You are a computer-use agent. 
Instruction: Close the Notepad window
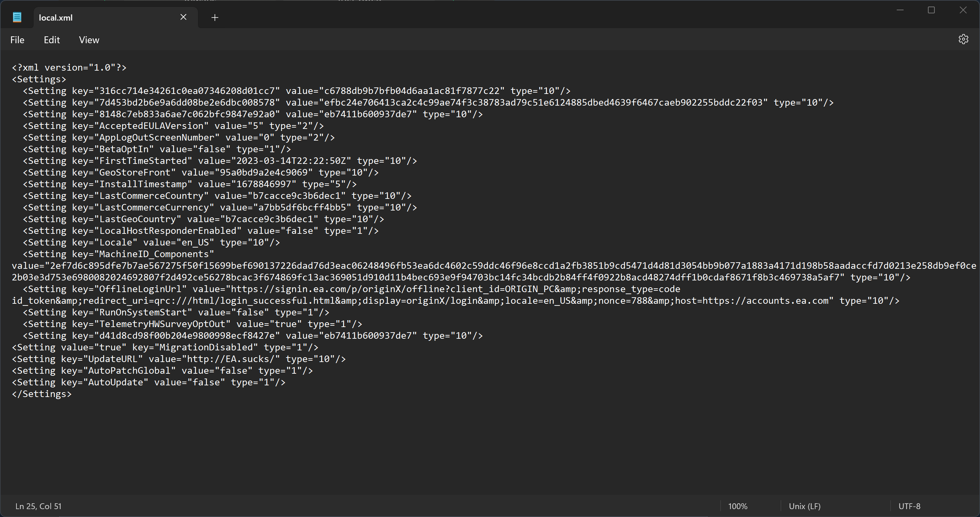[x=963, y=10]
